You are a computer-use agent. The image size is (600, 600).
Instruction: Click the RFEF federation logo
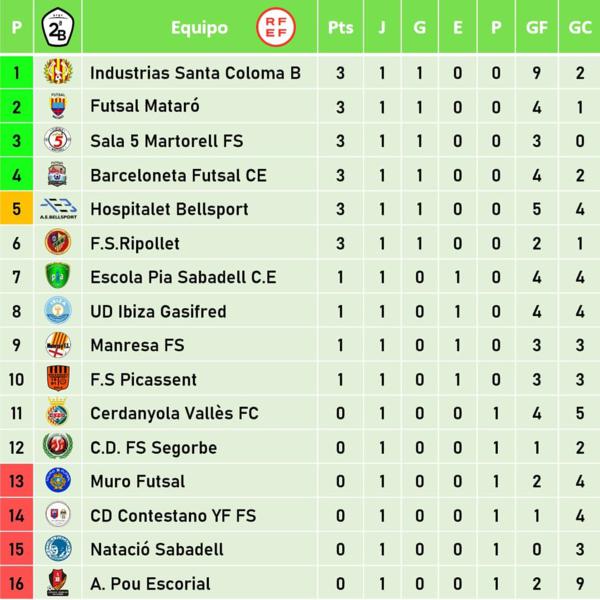(x=276, y=27)
